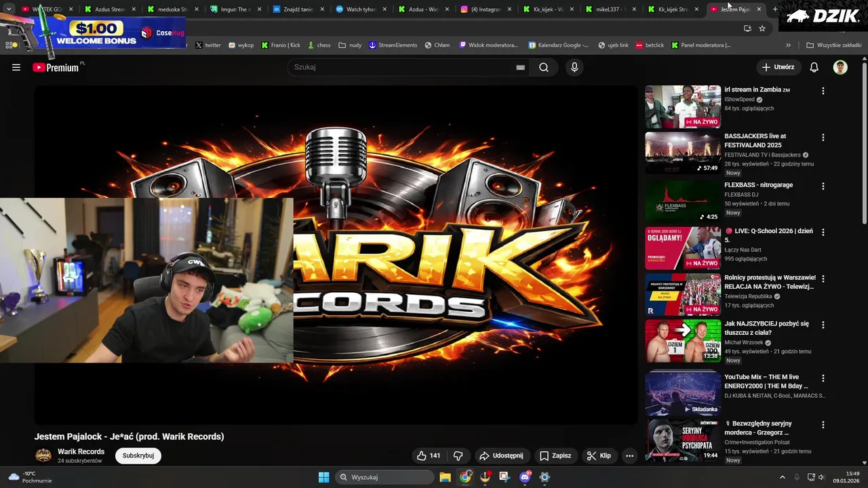Screen dimensions: 868x488
Task: Show hidden system tray icons chevron
Action: pyautogui.click(x=782, y=477)
